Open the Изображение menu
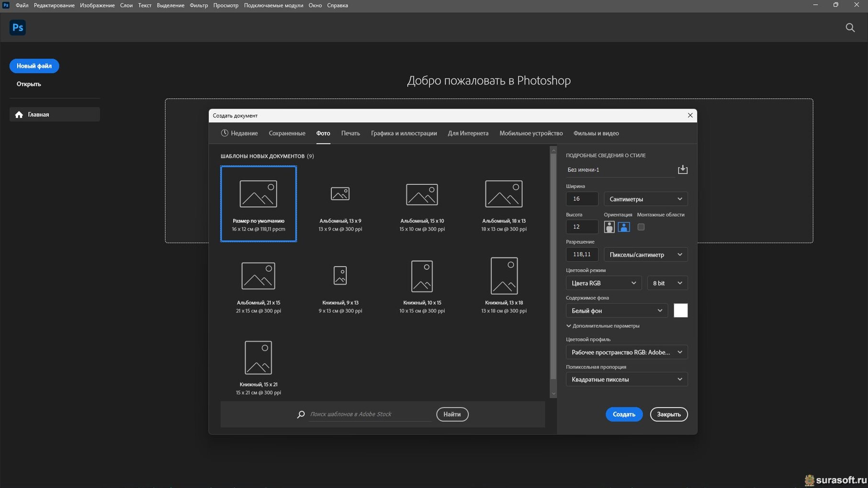 [97, 5]
